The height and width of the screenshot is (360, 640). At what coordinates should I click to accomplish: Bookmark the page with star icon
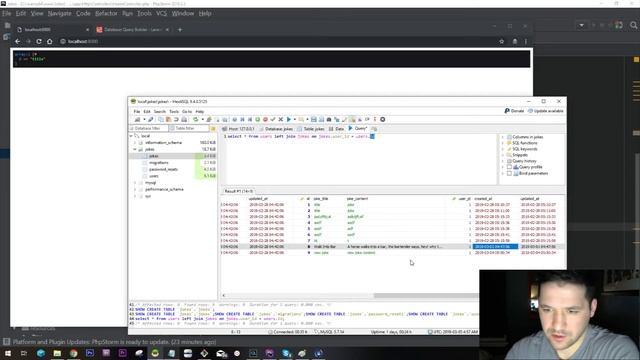(x=502, y=41)
